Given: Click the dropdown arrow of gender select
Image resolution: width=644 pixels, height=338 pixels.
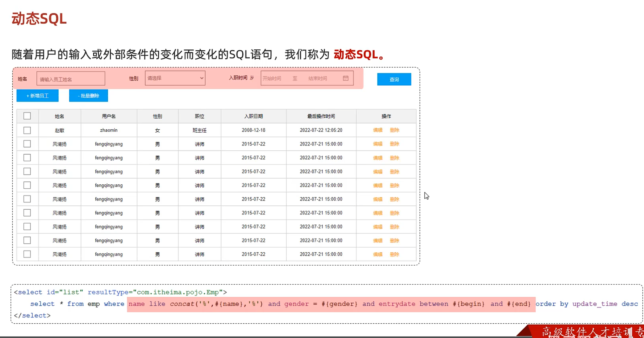Looking at the screenshot, I should (202, 78).
